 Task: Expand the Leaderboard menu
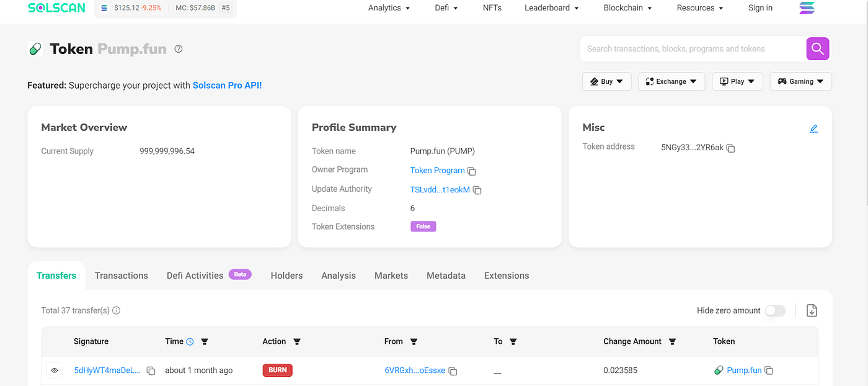click(x=552, y=8)
